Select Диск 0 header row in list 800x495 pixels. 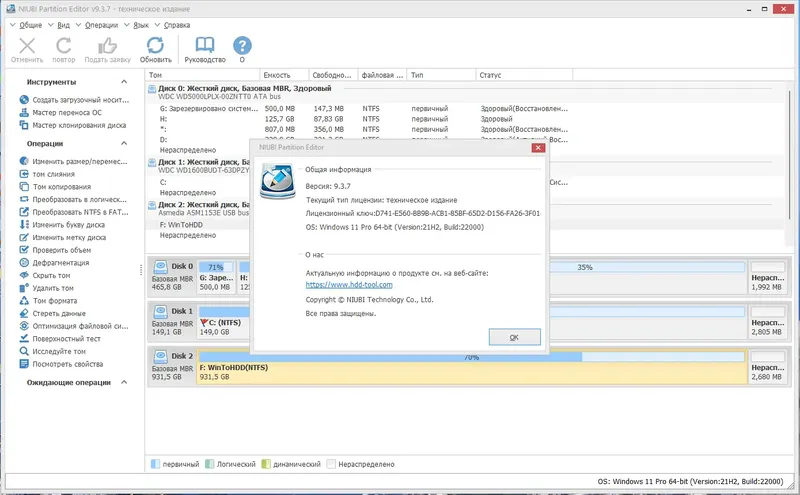pyautogui.click(x=466, y=92)
